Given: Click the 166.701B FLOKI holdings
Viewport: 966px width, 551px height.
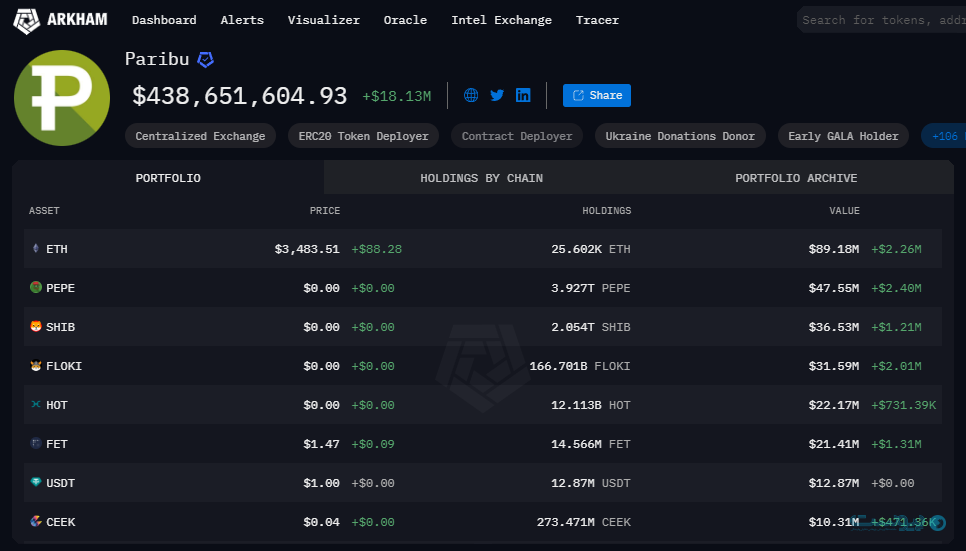Looking at the screenshot, I should [x=580, y=366].
